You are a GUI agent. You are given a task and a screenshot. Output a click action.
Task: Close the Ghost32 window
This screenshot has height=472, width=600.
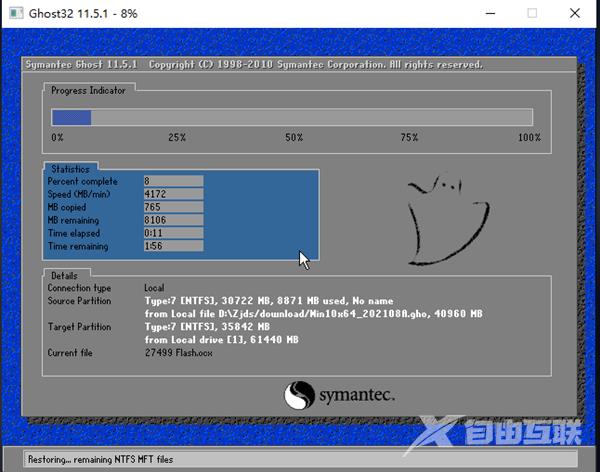pos(578,13)
